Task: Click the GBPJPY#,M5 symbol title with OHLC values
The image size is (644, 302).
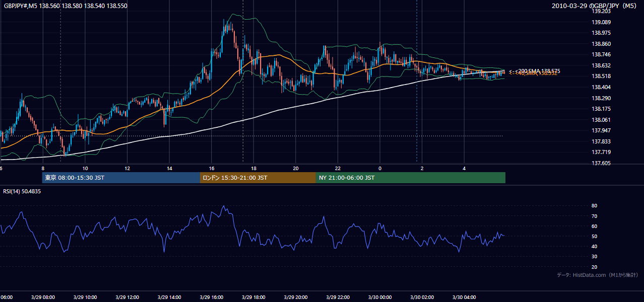Action: 66,6
